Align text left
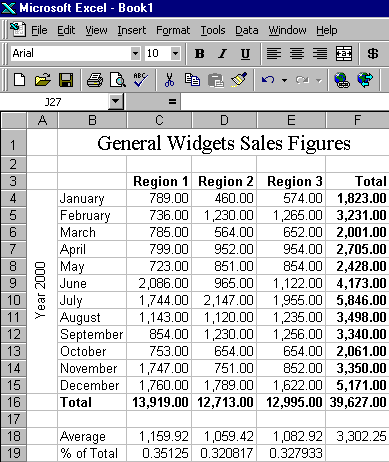The width and height of the screenshot is (389, 462). coord(274,54)
